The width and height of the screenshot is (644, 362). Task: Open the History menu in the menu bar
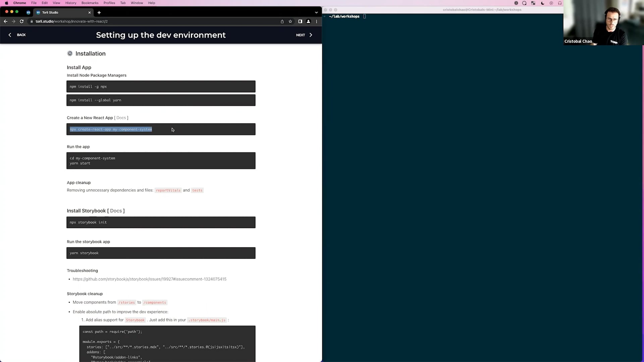coord(71,3)
